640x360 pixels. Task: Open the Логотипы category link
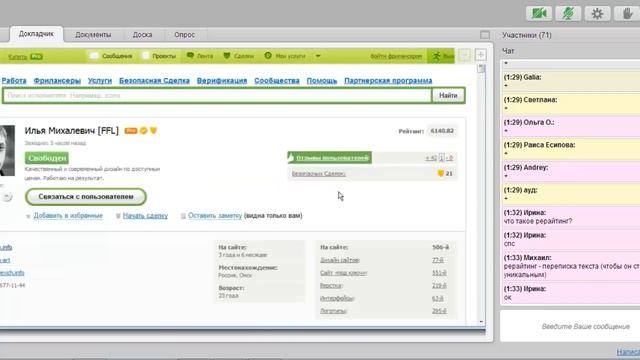point(333,311)
